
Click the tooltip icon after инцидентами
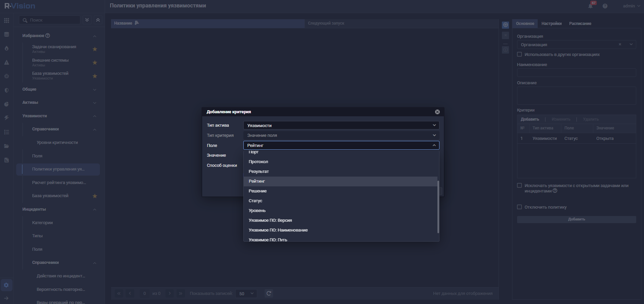tap(555, 191)
